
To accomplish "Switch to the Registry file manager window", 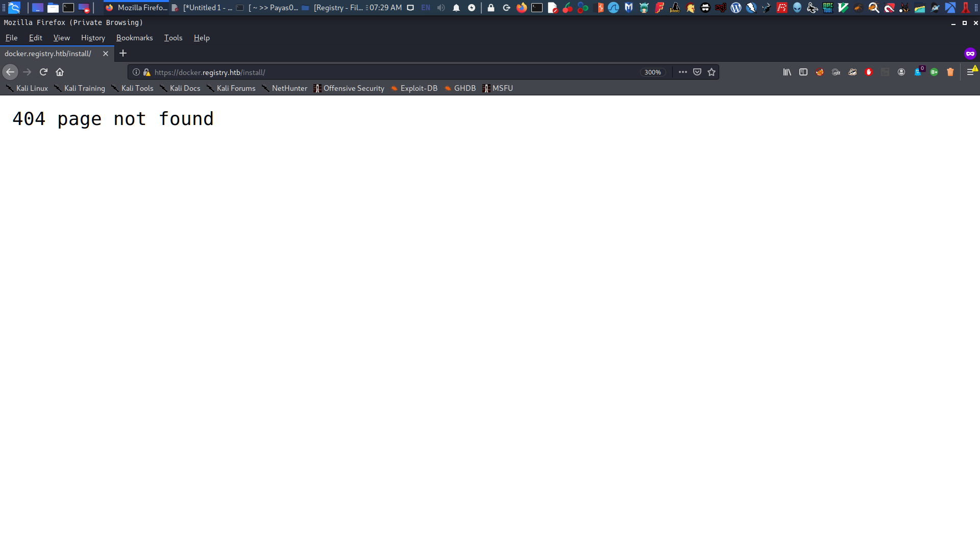I will coord(332,8).
